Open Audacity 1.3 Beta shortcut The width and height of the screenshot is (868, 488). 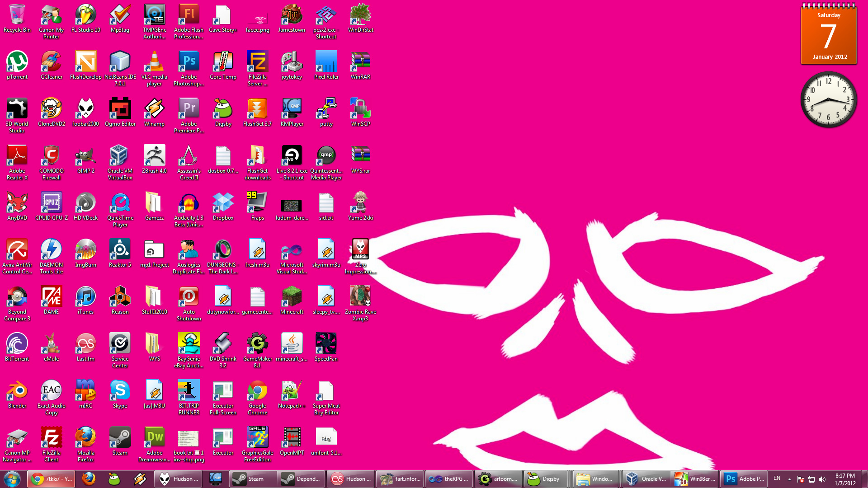point(189,210)
